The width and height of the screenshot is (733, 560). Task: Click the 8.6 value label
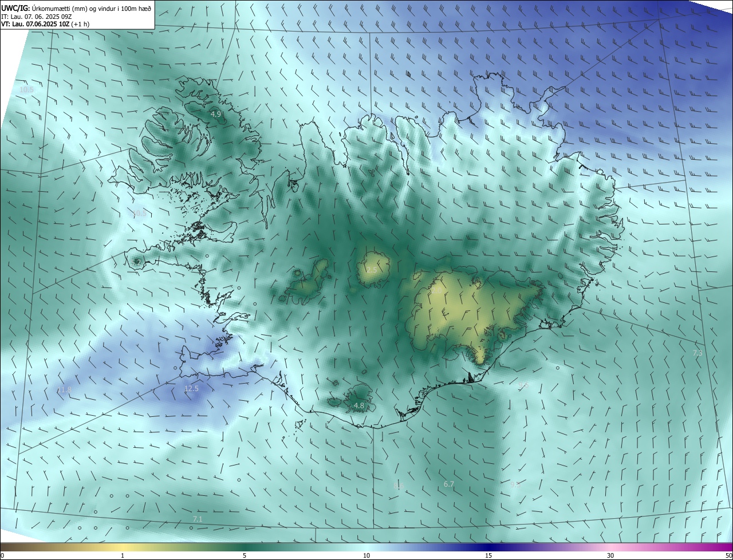pyautogui.click(x=399, y=486)
